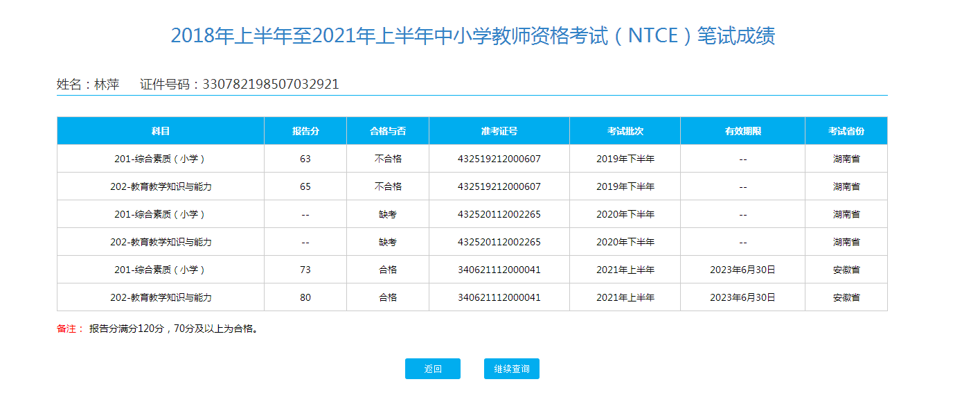Click 2019年下半年 in the row scoring 63
The width and height of the screenshot is (980, 402).
625,159
